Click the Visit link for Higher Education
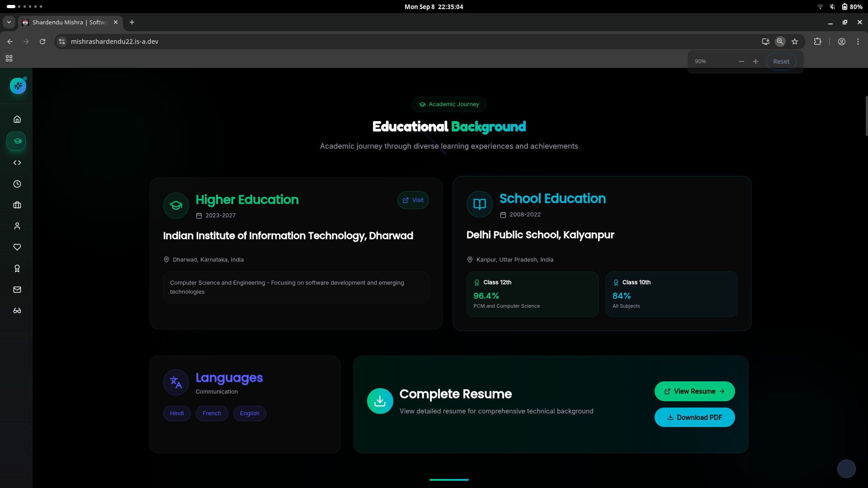 point(413,200)
